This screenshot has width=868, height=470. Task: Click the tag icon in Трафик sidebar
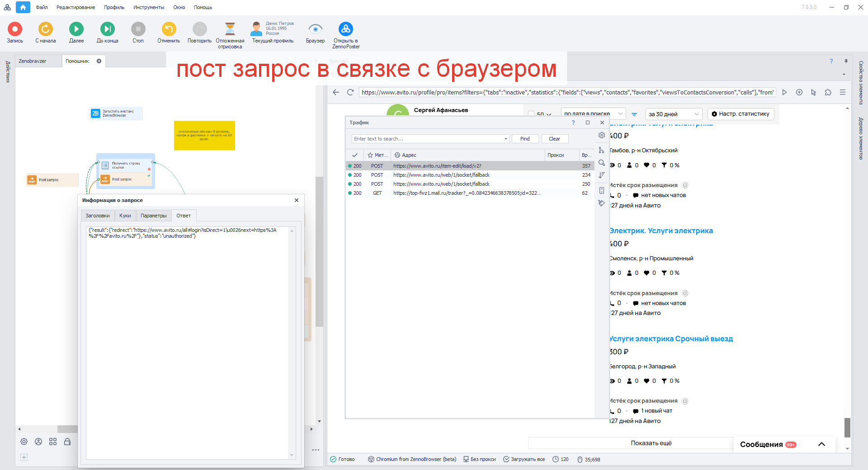602,203
